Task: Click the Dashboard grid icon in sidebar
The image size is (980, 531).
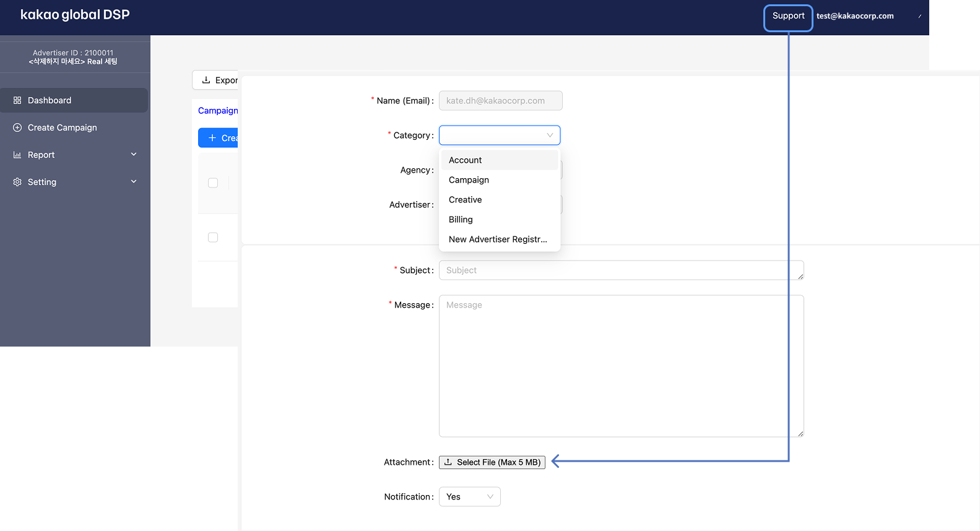Action: 17,100
